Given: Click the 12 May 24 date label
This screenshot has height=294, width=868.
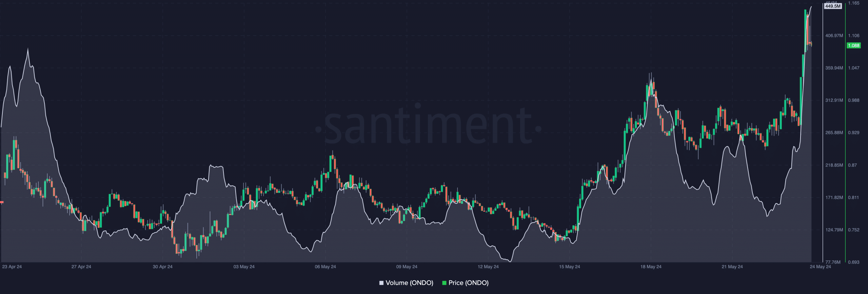Looking at the screenshot, I should [488, 267].
